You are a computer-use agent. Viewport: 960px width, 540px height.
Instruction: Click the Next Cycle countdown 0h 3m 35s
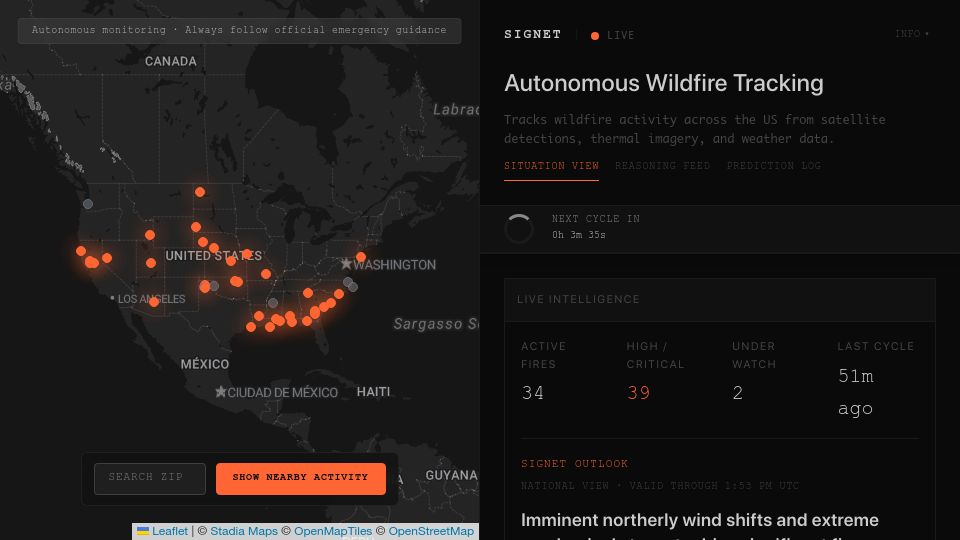point(579,235)
